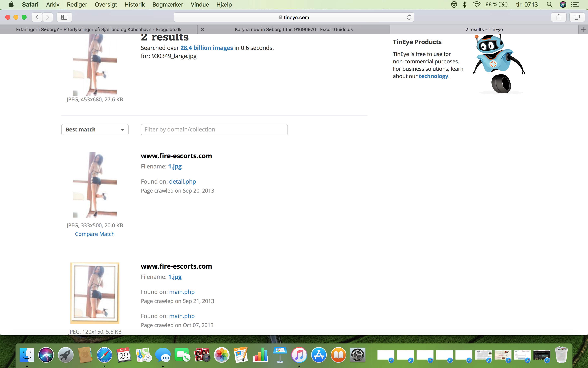Image resolution: width=588 pixels, height=368 pixels.
Task: Open Photo Booth in the Dock
Action: tap(202, 355)
